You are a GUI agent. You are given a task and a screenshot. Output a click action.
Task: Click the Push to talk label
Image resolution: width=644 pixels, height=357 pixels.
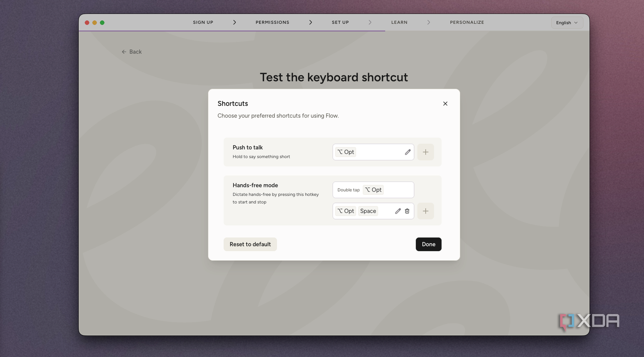click(x=247, y=147)
